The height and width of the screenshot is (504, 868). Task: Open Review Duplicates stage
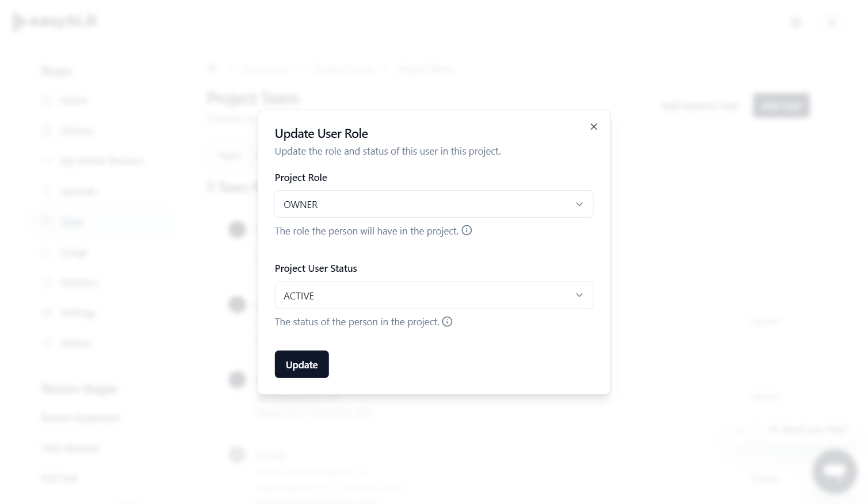pyautogui.click(x=81, y=417)
